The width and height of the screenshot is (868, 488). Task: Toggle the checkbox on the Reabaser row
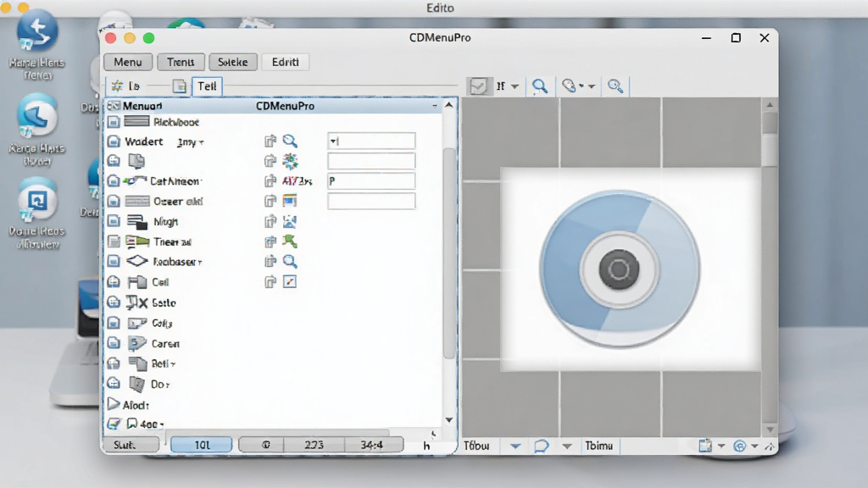click(x=114, y=261)
